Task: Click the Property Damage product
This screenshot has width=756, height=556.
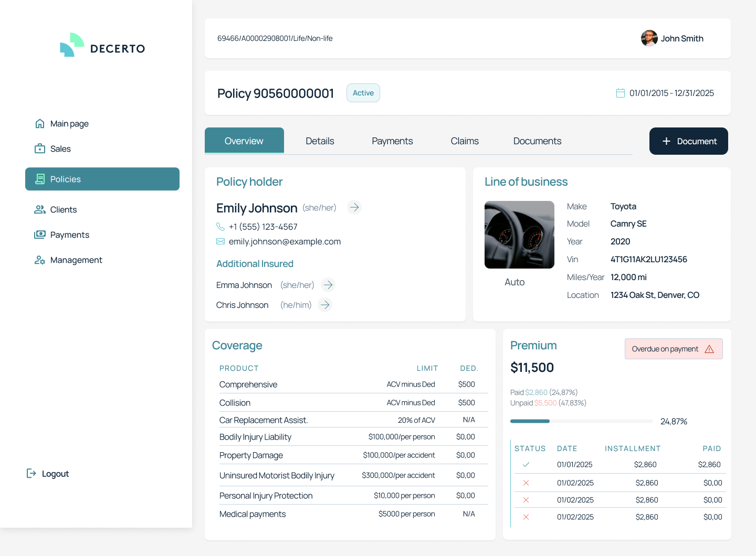Action: [251, 455]
